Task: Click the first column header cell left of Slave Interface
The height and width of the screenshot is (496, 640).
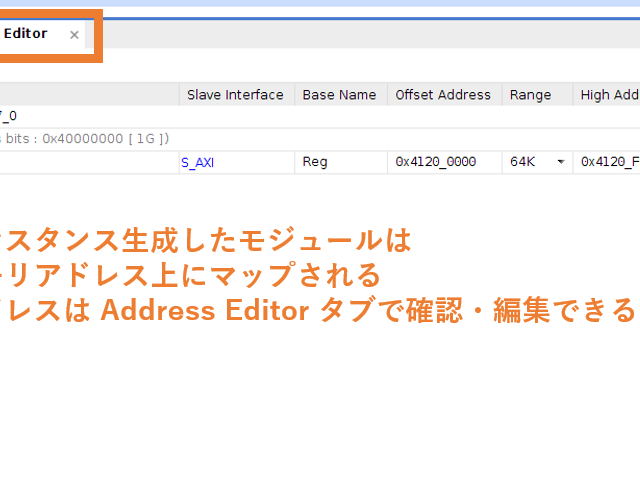Action: click(88, 95)
